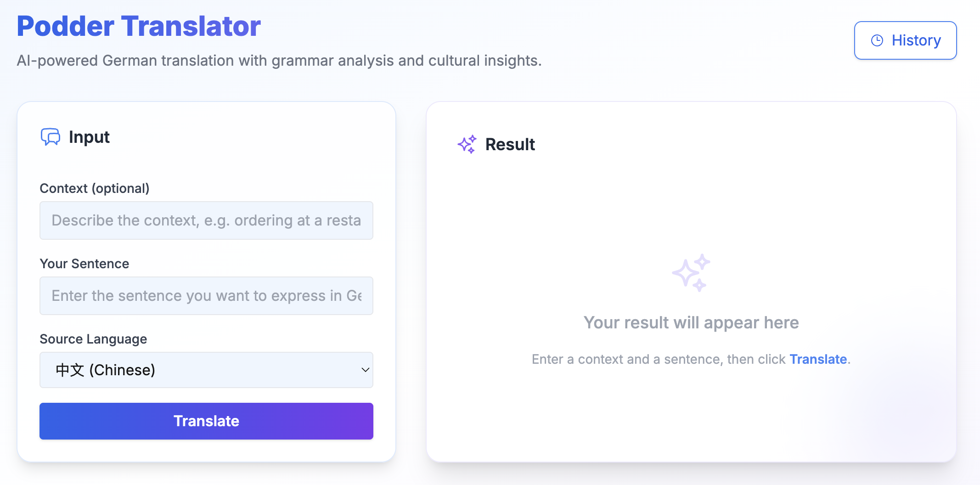This screenshot has height=485, width=980.
Task: Click the large faded sparkles placeholder icon
Action: (x=691, y=273)
